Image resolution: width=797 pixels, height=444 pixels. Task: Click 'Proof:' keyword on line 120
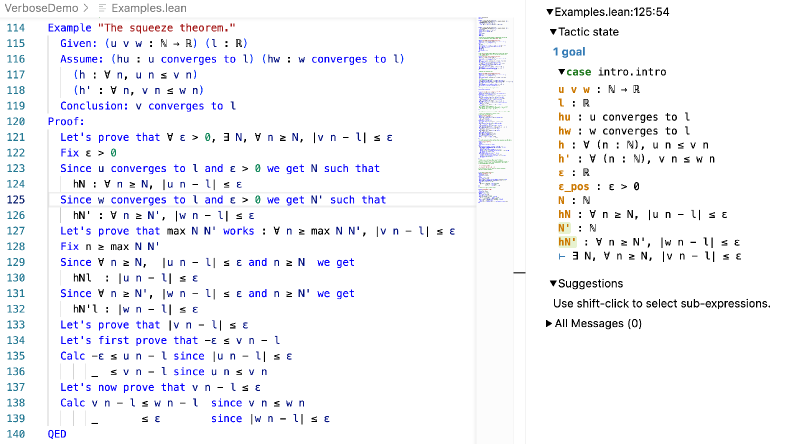[66, 121]
